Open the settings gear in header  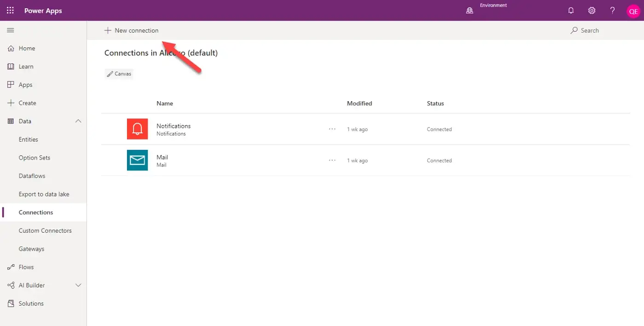tap(592, 11)
